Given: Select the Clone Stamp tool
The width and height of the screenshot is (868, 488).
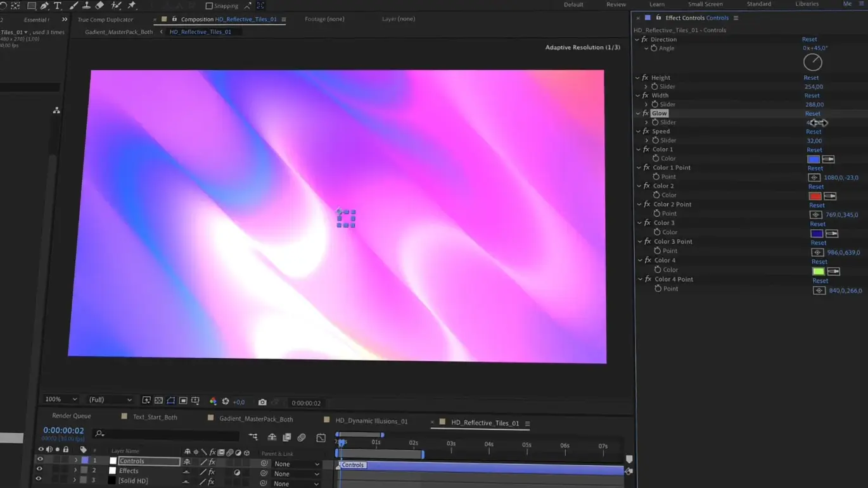Looking at the screenshot, I should tap(87, 5).
